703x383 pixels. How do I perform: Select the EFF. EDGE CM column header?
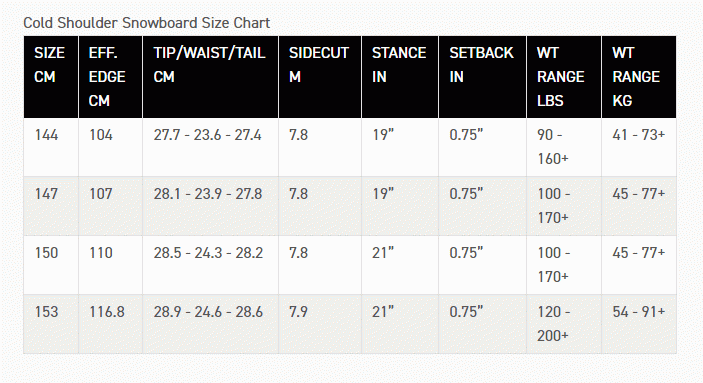click(111, 77)
